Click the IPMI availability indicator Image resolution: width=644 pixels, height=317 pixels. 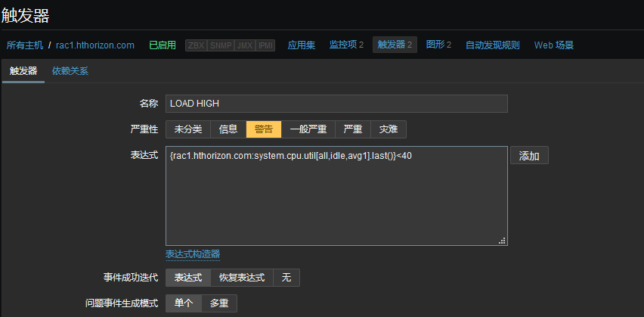[265, 45]
